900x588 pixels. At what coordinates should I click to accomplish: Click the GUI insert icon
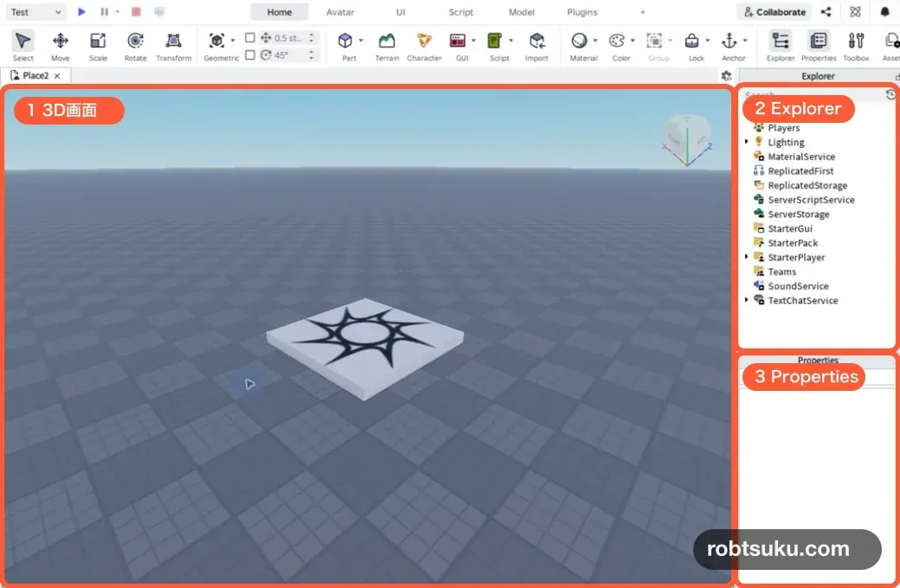[x=458, y=41]
